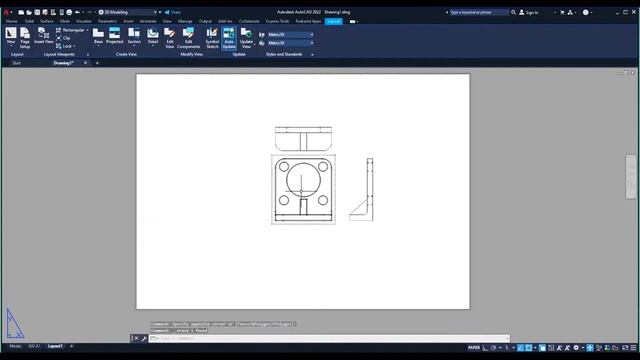Click the wrench customize icon on command line

(144, 338)
